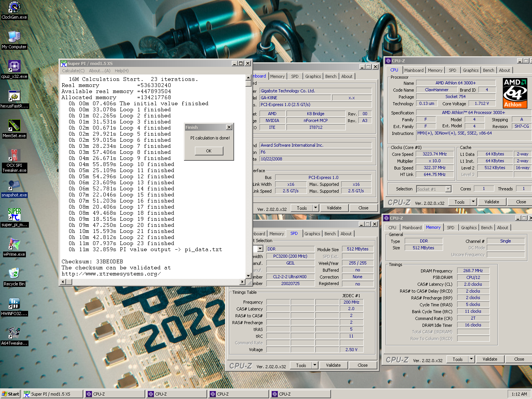This screenshot has height=399, width=532.
Task: Open the Help(H) menu in Super PI
Action: tap(122, 71)
